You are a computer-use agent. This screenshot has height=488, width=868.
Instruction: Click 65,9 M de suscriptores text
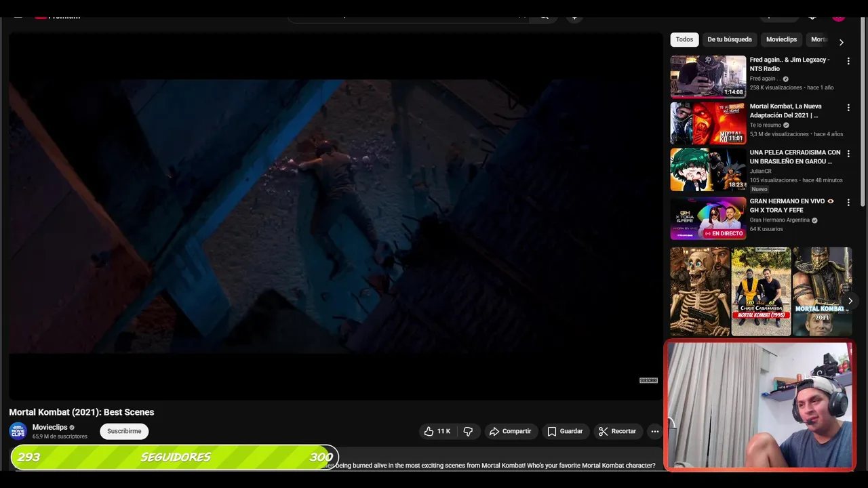[60, 436]
